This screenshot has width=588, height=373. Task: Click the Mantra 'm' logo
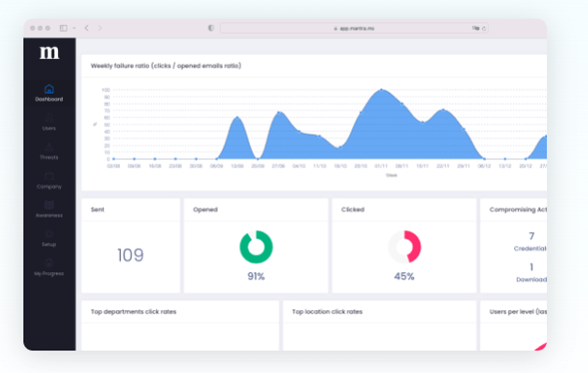click(x=50, y=53)
